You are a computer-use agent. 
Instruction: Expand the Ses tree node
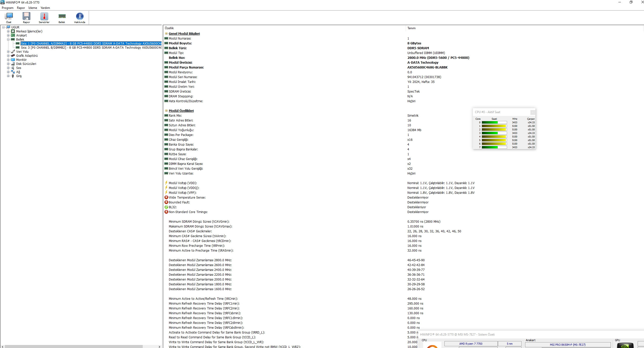8,68
